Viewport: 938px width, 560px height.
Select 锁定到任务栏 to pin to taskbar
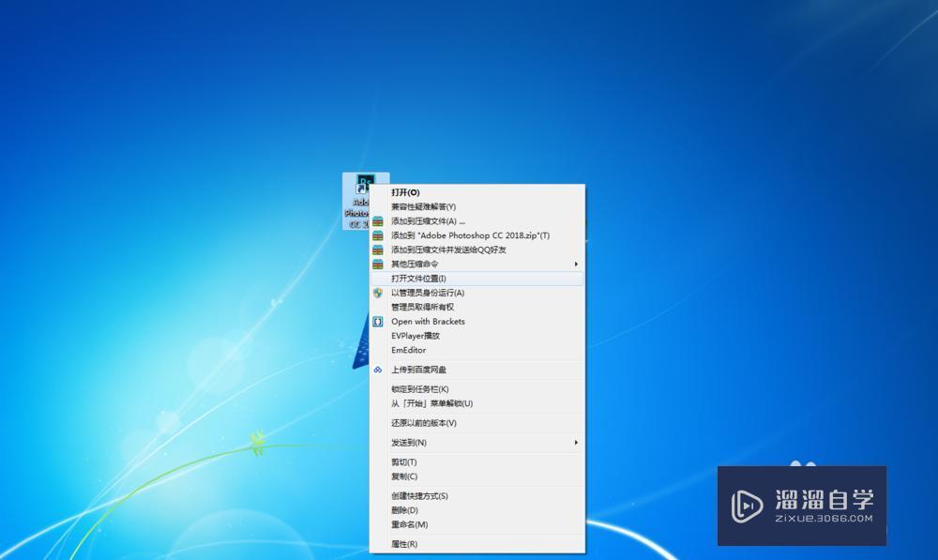[x=417, y=387]
